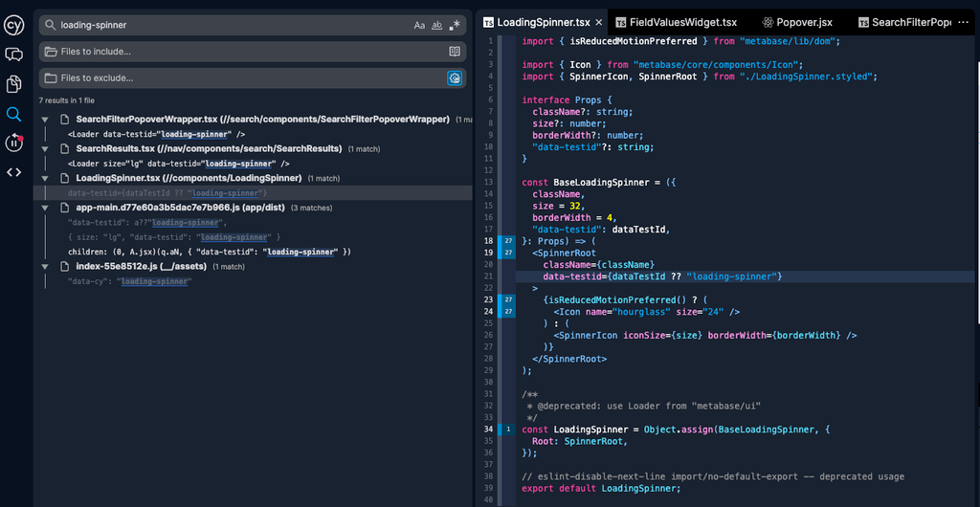The width and height of the screenshot is (980, 507).
Task: Switch to the FieldValuesWidget.tsx tab
Action: pos(682,22)
